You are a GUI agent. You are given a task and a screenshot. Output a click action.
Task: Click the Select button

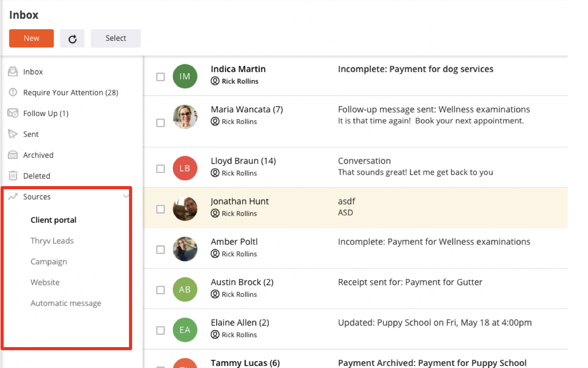(x=116, y=38)
